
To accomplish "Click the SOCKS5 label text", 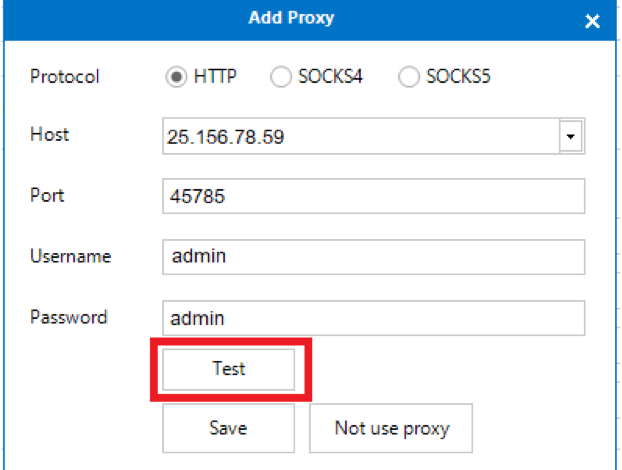I will tap(458, 76).
